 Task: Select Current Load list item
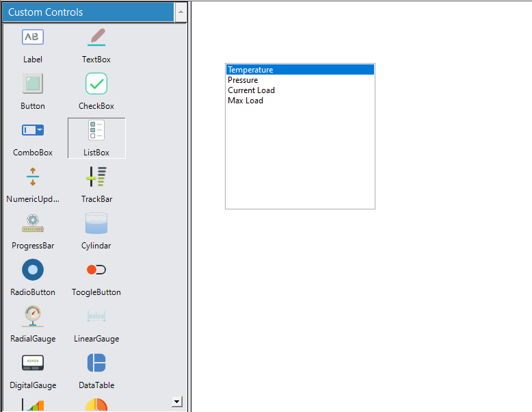point(300,90)
